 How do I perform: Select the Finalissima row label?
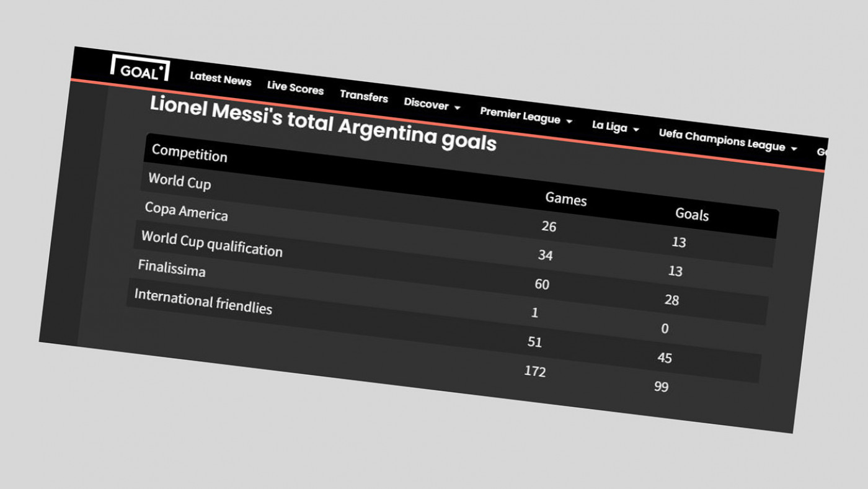pos(171,268)
